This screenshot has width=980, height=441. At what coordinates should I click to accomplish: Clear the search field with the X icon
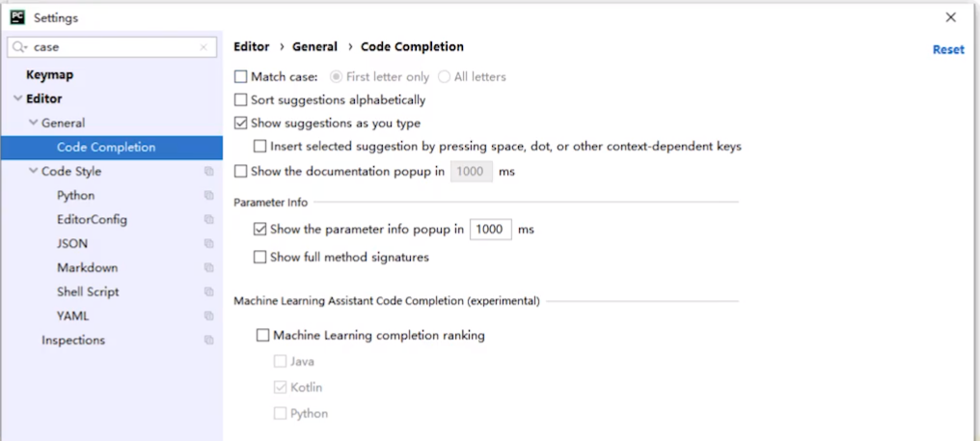[x=204, y=47]
